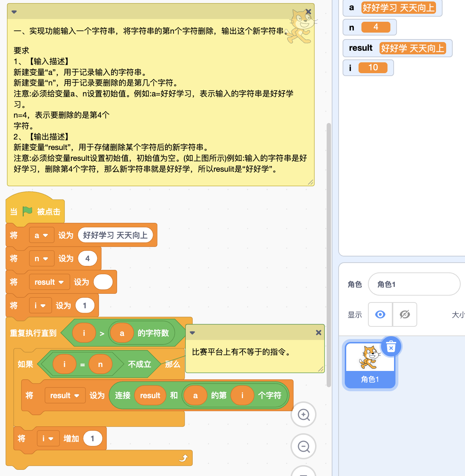
Task: Edit the value 1 in set i block
Action: [85, 306]
